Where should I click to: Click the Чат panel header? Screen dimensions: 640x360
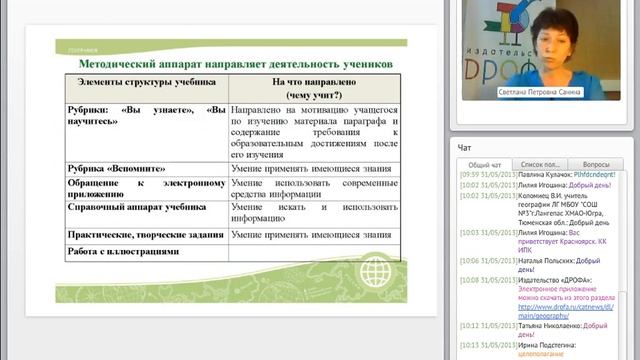pos(464,148)
